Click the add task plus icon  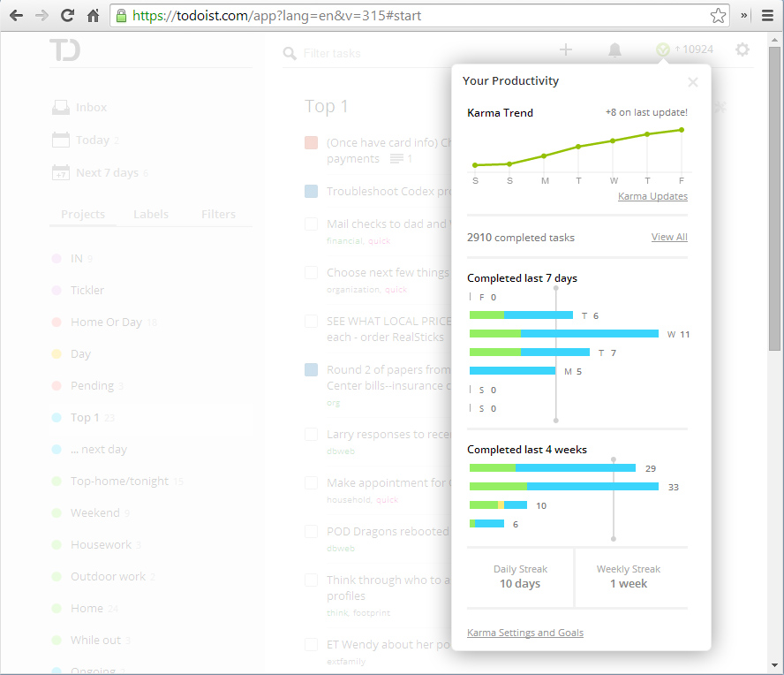(x=566, y=49)
